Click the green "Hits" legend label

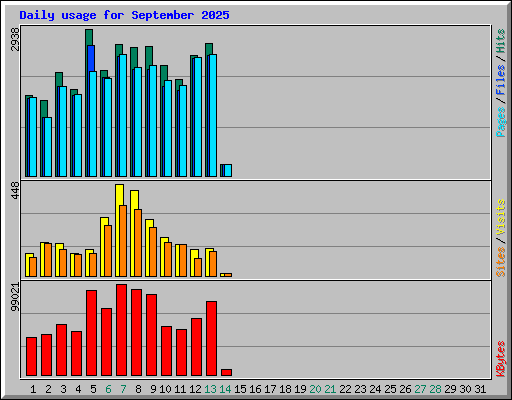click(500, 41)
